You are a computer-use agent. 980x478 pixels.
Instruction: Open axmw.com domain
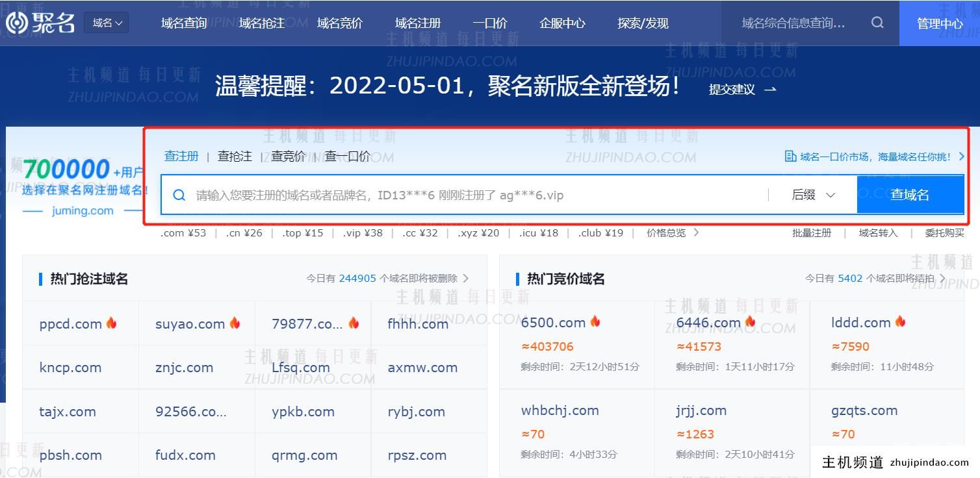[x=422, y=368]
